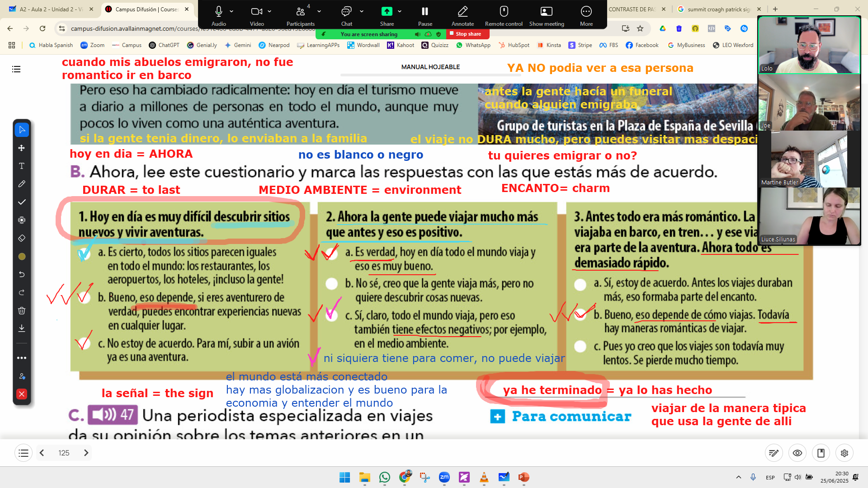
Task: Bookmark this page with star icon
Action: coord(640,28)
